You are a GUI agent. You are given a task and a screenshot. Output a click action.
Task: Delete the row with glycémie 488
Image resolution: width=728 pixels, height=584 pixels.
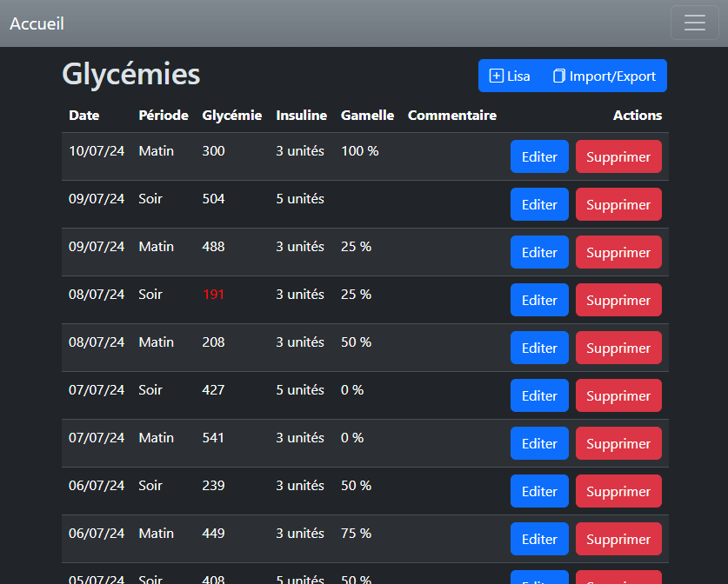(x=618, y=252)
